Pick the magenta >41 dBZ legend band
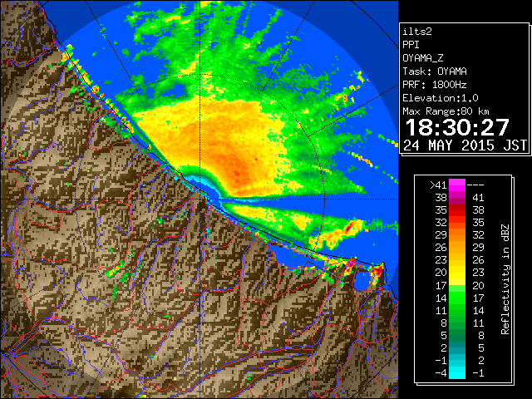532x399 pixels. pos(457,185)
